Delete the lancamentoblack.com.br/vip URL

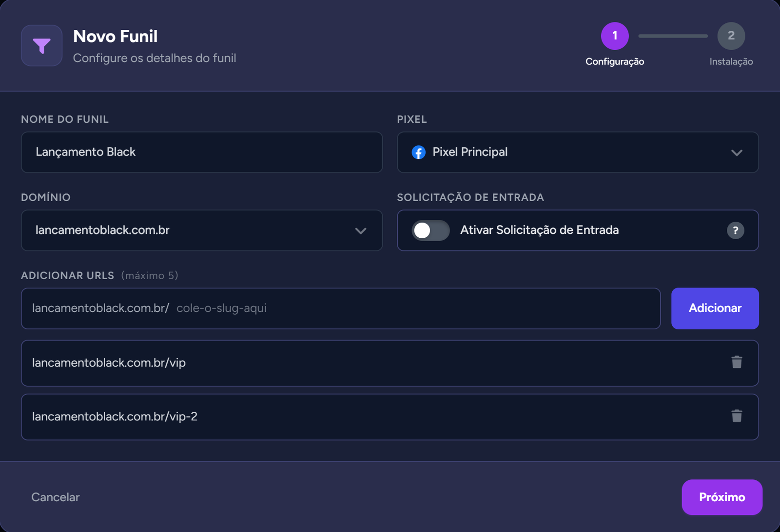[x=737, y=362]
